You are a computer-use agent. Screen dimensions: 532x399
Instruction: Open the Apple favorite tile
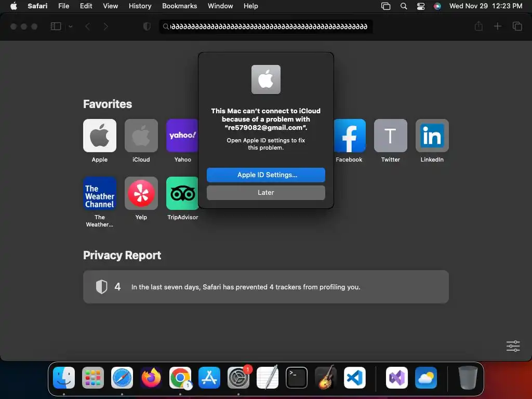tap(99, 136)
